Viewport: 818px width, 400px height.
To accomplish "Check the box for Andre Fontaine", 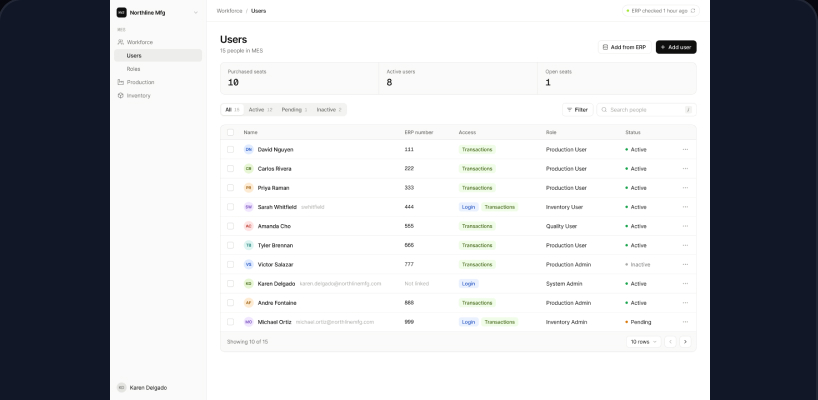I will 230,303.
